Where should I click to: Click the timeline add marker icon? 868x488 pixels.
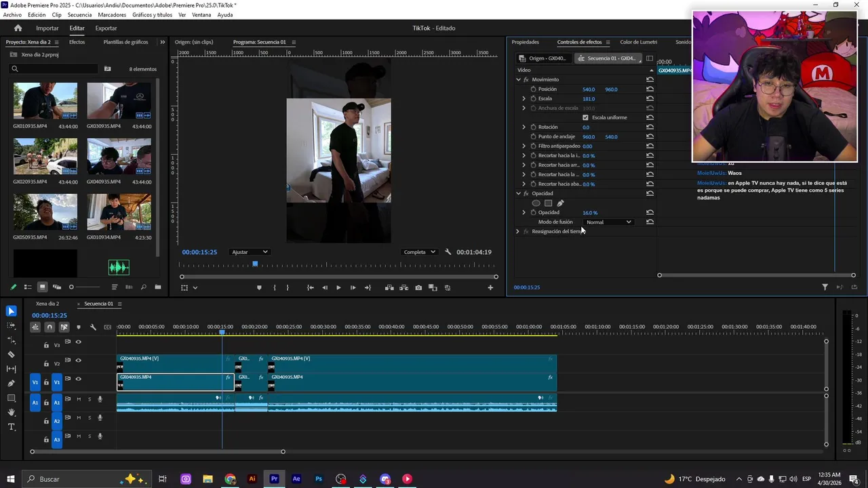coord(79,327)
